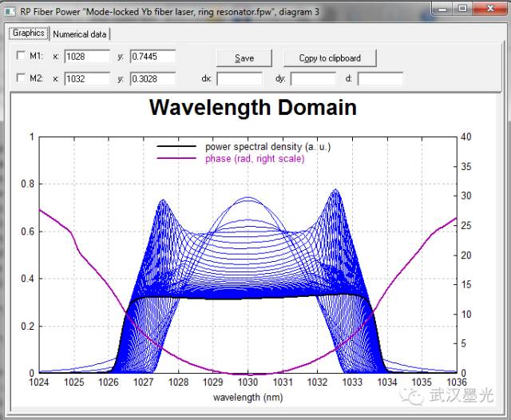The height and width of the screenshot is (420, 511).
Task: Click the M1 x field showing 1028
Action: click(x=87, y=57)
